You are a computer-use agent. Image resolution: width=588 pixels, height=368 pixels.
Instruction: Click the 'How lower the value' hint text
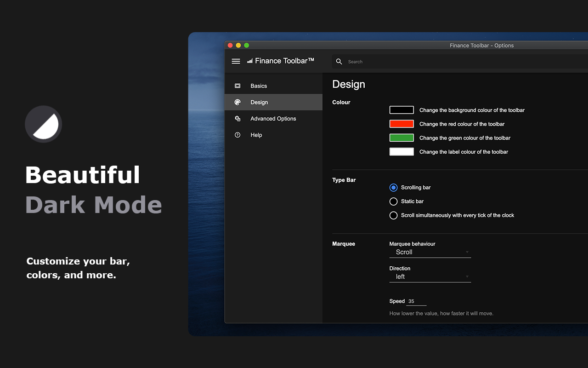click(x=441, y=313)
